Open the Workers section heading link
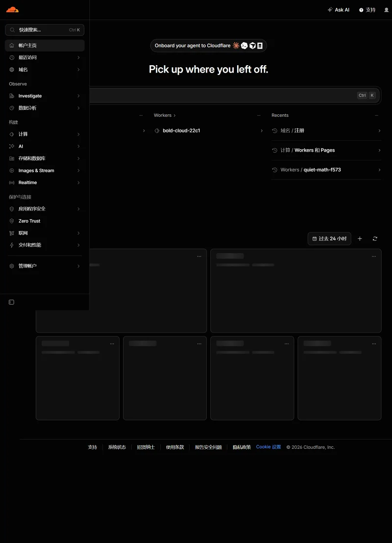Screen dimensions: 392x543 165,115
